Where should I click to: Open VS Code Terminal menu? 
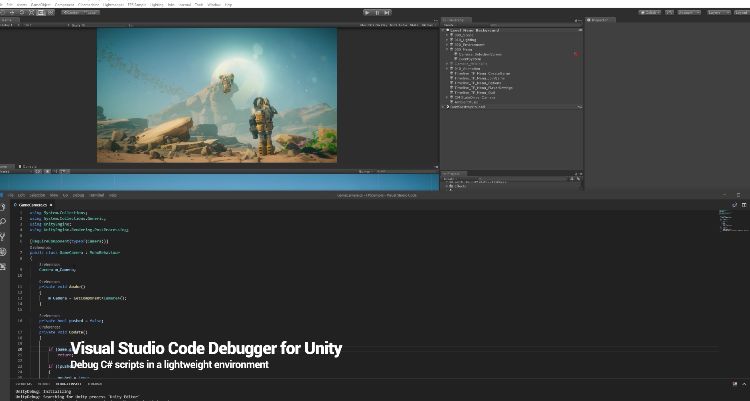coord(97,195)
